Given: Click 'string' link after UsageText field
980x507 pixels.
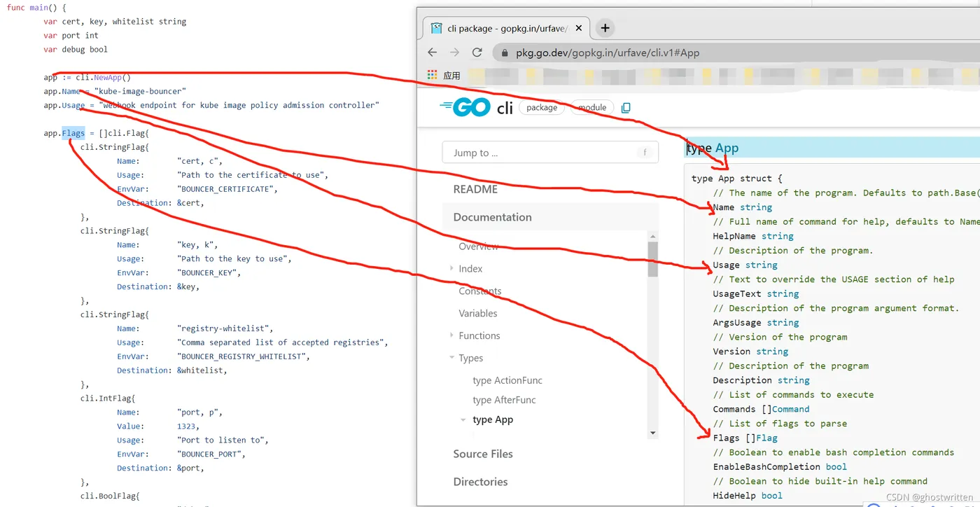Looking at the screenshot, I should [783, 293].
